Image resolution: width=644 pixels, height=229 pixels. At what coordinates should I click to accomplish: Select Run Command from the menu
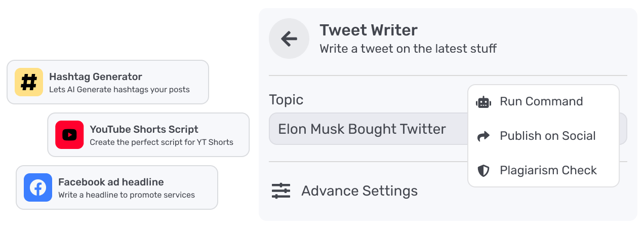click(x=541, y=101)
